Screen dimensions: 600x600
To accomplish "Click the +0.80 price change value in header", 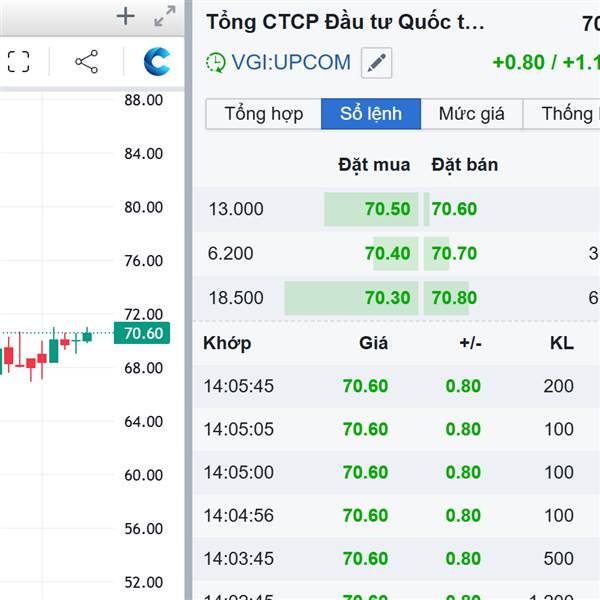I will [518, 63].
